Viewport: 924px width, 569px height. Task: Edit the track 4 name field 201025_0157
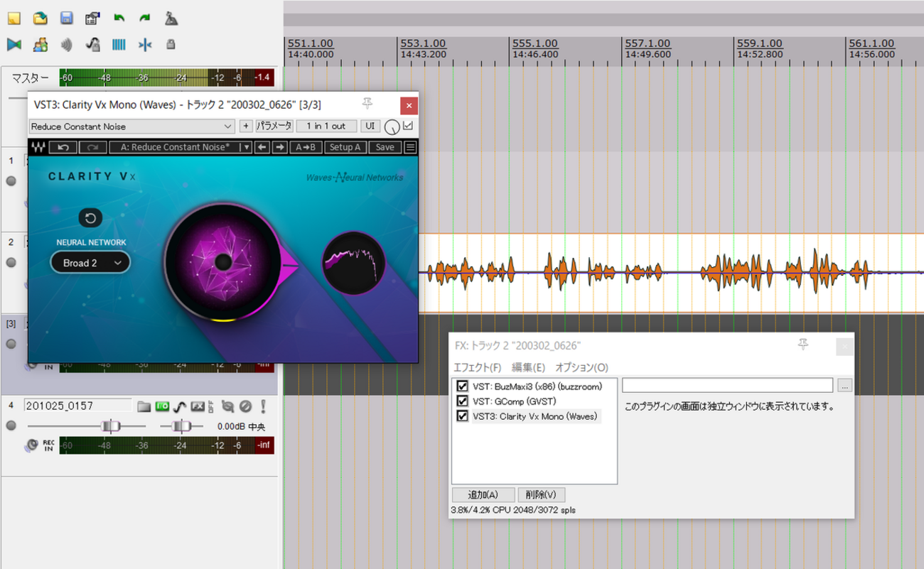coord(78,406)
